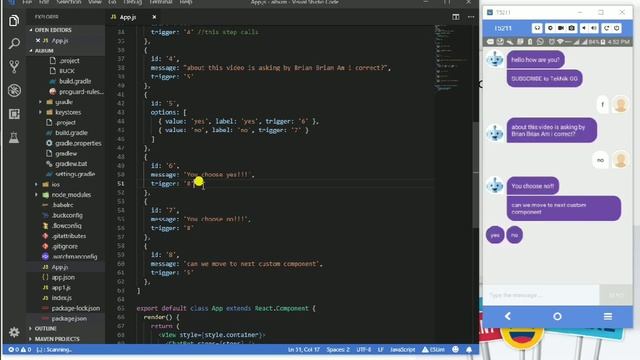Open index.js in the file tree

[x=62, y=298]
